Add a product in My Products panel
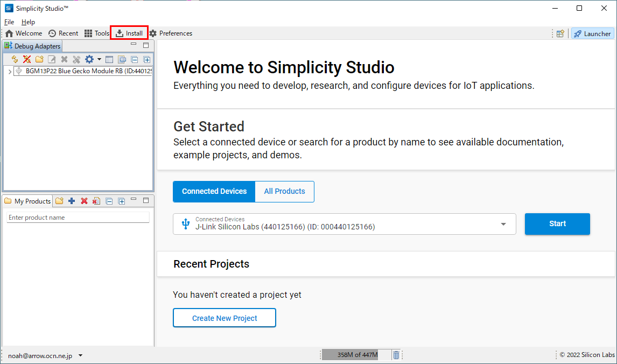This screenshot has width=617, height=364. [x=71, y=201]
